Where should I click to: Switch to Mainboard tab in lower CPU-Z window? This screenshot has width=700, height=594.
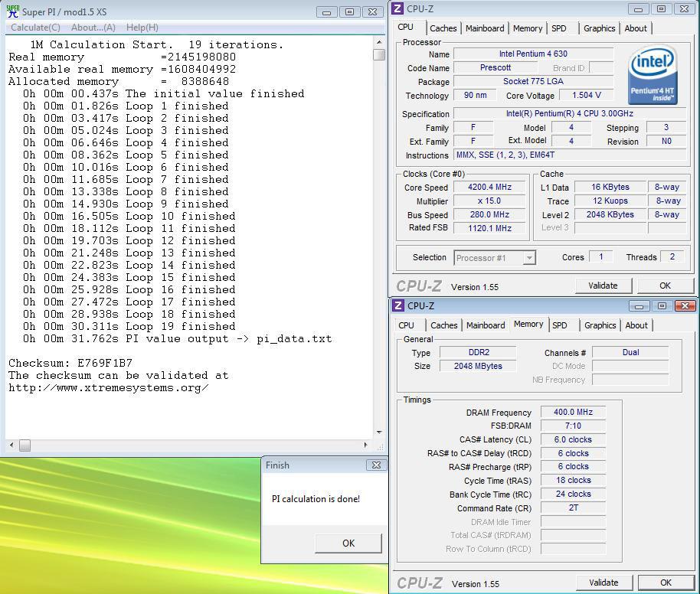(486, 325)
